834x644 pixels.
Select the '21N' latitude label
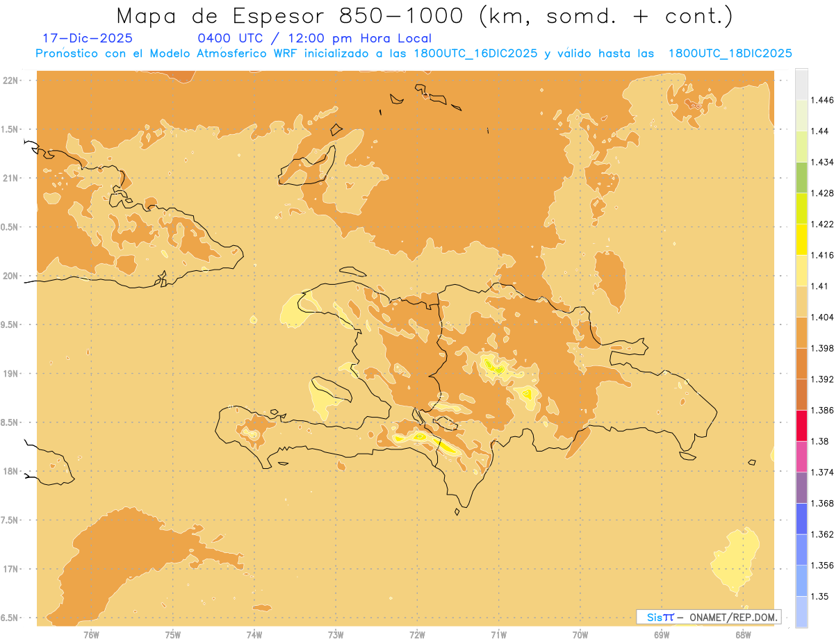pos(11,179)
